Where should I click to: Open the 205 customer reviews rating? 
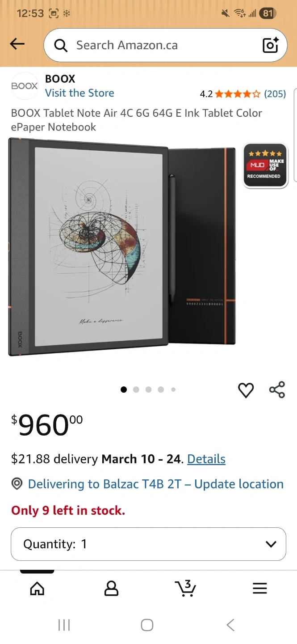click(243, 94)
